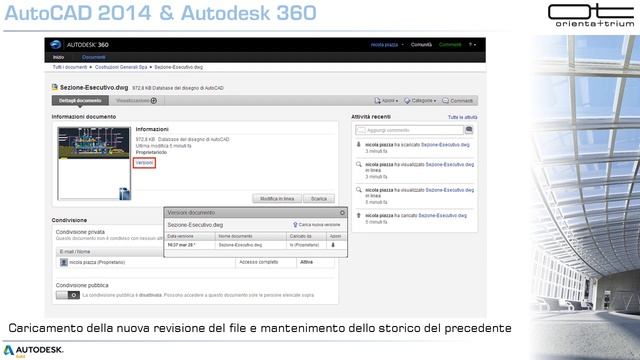This screenshot has width=640, height=360.
Task: Open the Tutte le attività link
Action: 462,117
